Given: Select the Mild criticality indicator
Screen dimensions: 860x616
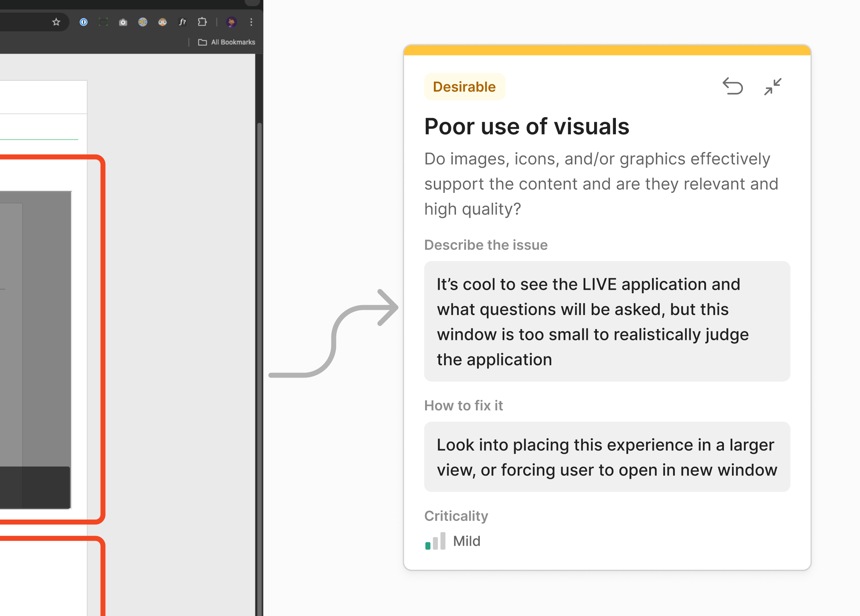Looking at the screenshot, I should (453, 541).
